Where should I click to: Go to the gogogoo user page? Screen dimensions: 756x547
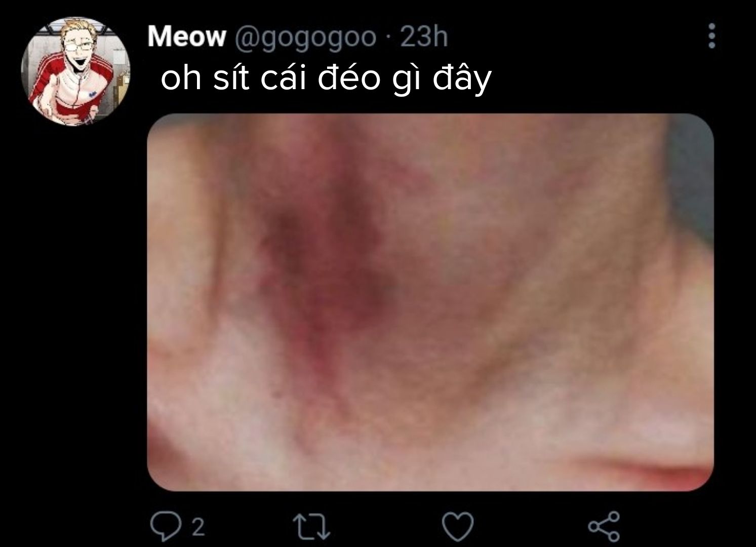click(304, 38)
